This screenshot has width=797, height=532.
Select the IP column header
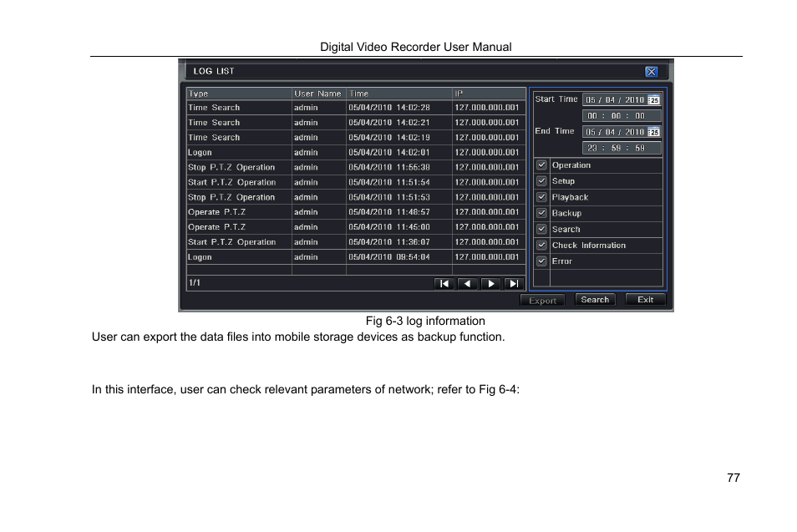click(489, 94)
